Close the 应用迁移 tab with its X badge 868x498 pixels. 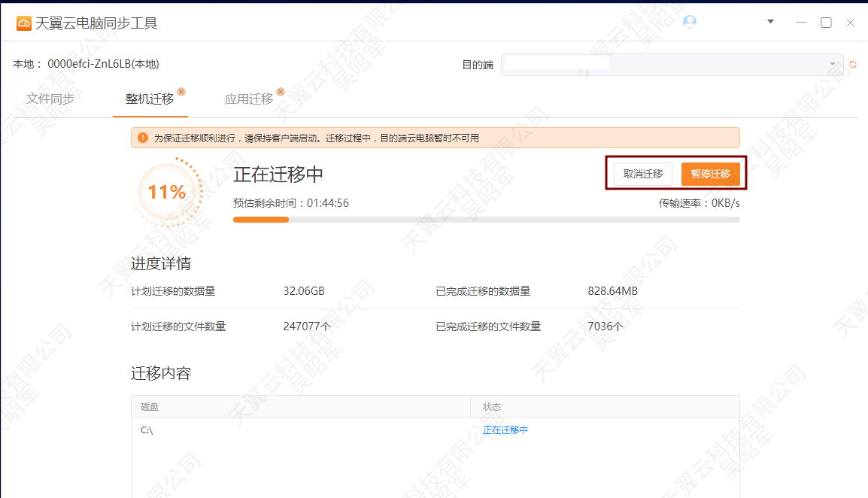coord(281,92)
